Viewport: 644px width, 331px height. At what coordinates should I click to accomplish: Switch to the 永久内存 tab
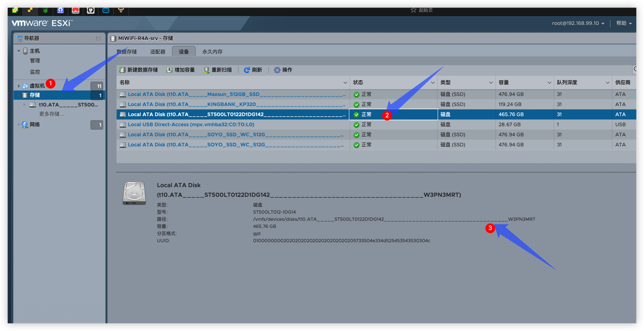(x=212, y=52)
